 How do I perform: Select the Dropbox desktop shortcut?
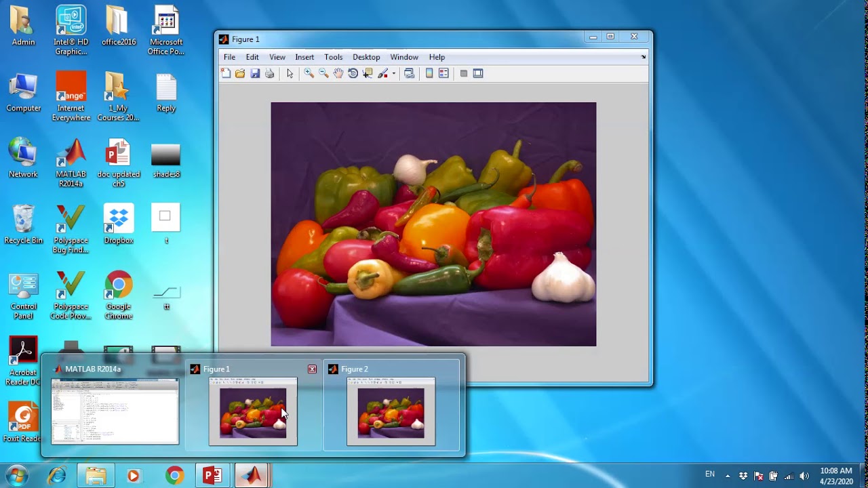click(x=119, y=225)
